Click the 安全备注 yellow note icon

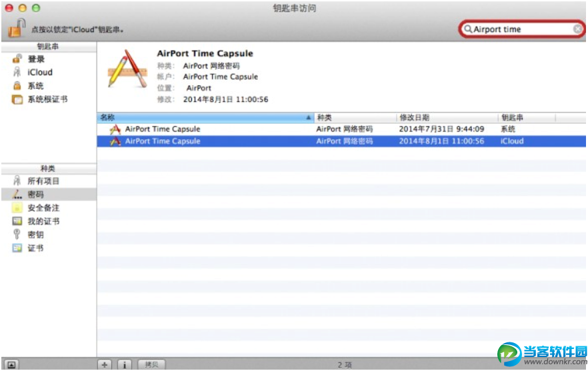coord(17,208)
